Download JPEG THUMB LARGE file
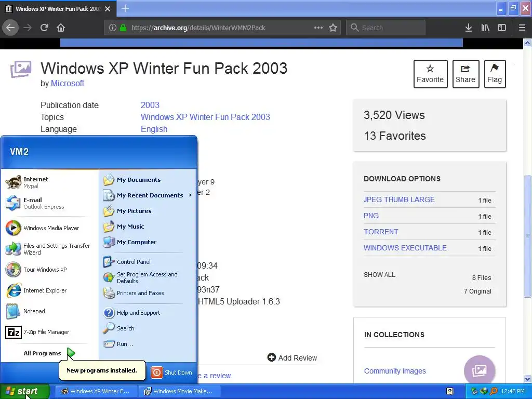Viewport: 532px width, 399px height. click(399, 199)
